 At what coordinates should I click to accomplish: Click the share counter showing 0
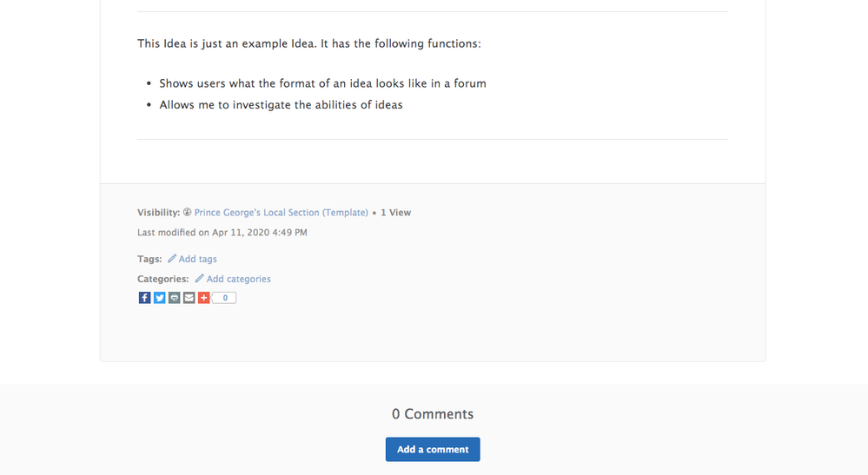[224, 298]
